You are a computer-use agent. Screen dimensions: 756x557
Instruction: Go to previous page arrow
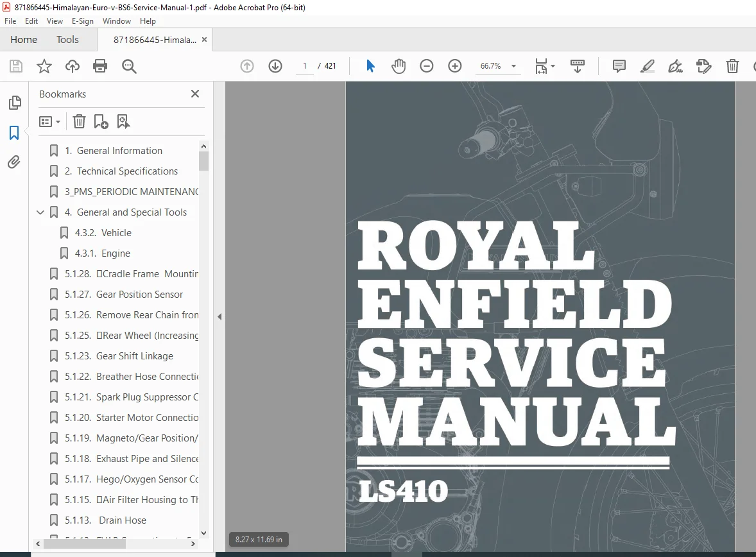pos(247,66)
